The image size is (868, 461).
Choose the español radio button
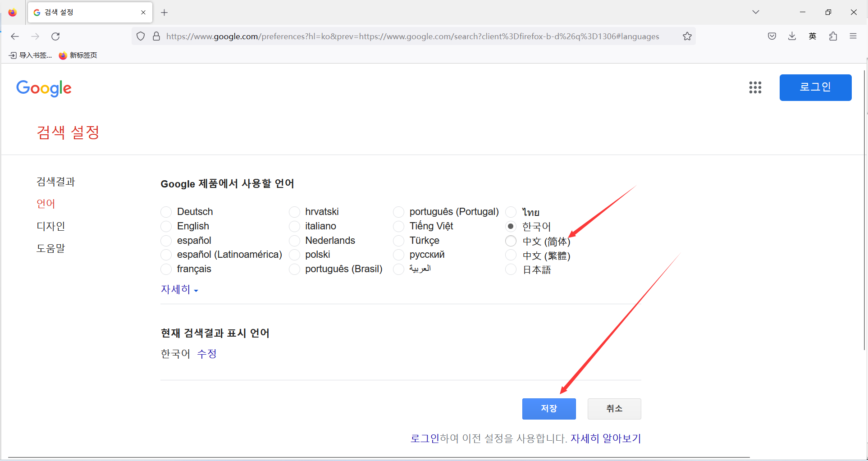(x=166, y=241)
